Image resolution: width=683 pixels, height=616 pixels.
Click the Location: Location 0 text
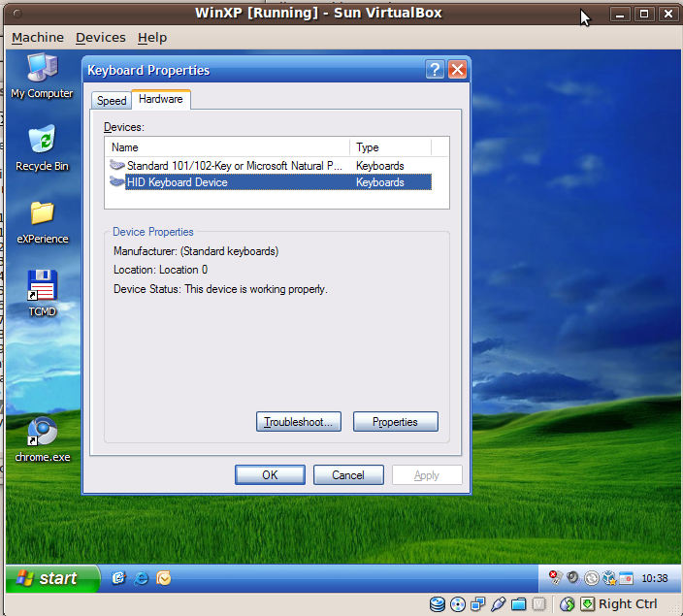coord(160,270)
